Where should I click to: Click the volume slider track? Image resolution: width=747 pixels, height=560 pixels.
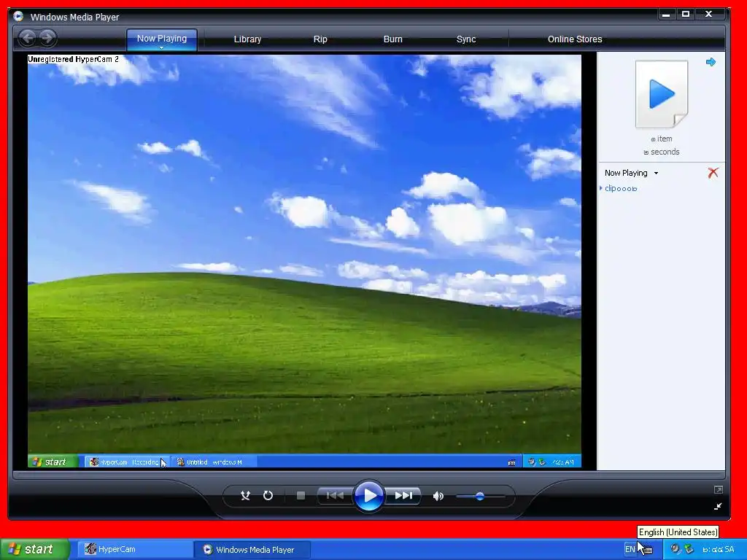[480, 496]
